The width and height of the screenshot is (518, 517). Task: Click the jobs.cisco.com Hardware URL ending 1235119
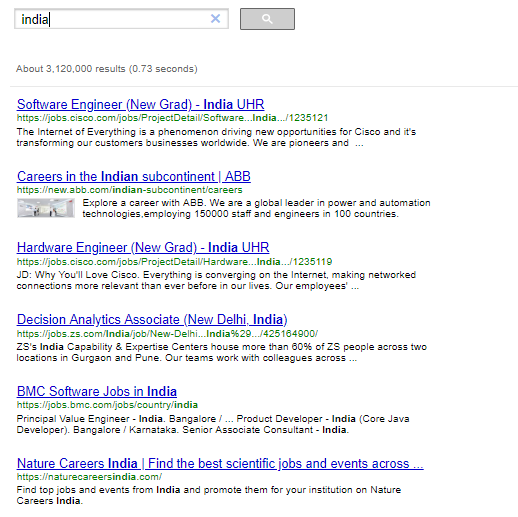[174, 262]
